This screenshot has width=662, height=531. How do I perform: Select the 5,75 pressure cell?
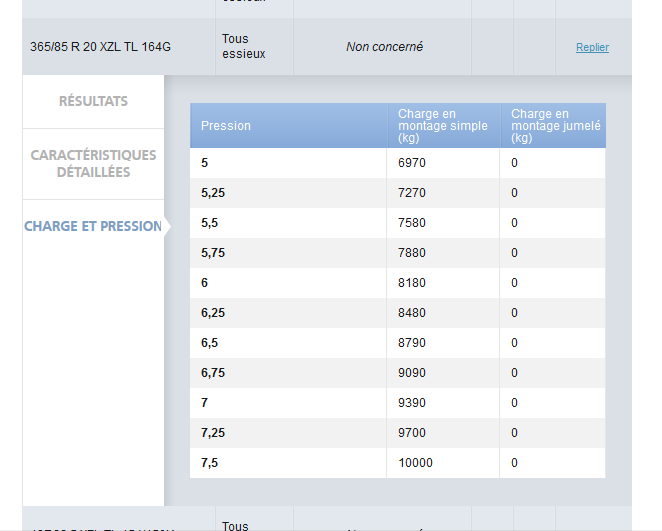click(x=213, y=253)
